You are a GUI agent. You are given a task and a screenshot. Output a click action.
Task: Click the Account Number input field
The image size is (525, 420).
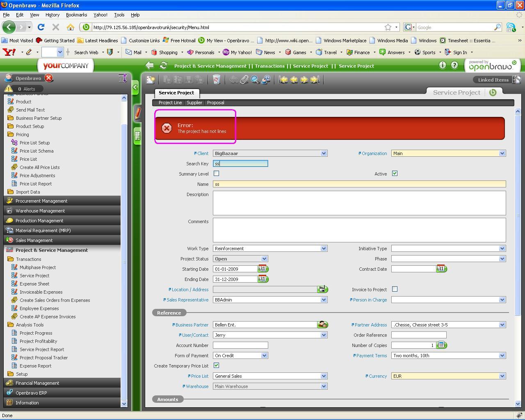click(240, 345)
